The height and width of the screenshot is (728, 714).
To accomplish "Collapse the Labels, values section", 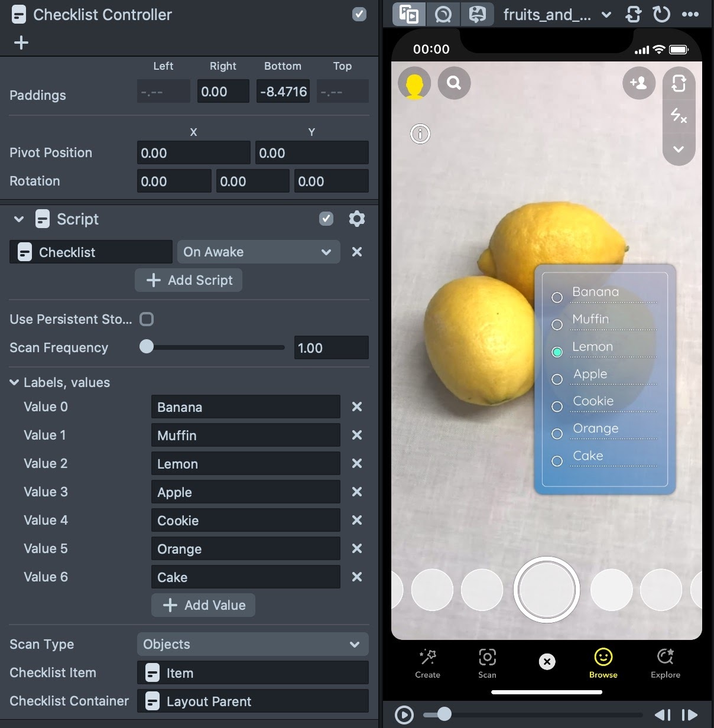I will pyautogui.click(x=14, y=382).
